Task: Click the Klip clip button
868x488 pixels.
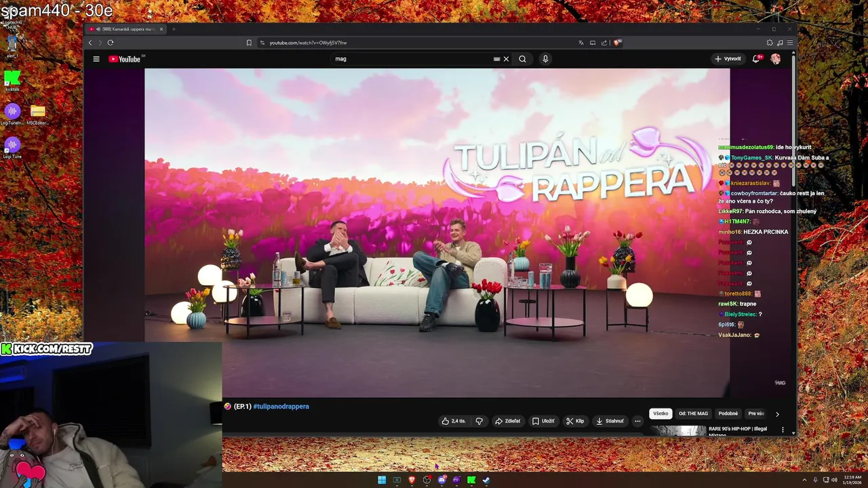Action: click(575, 421)
